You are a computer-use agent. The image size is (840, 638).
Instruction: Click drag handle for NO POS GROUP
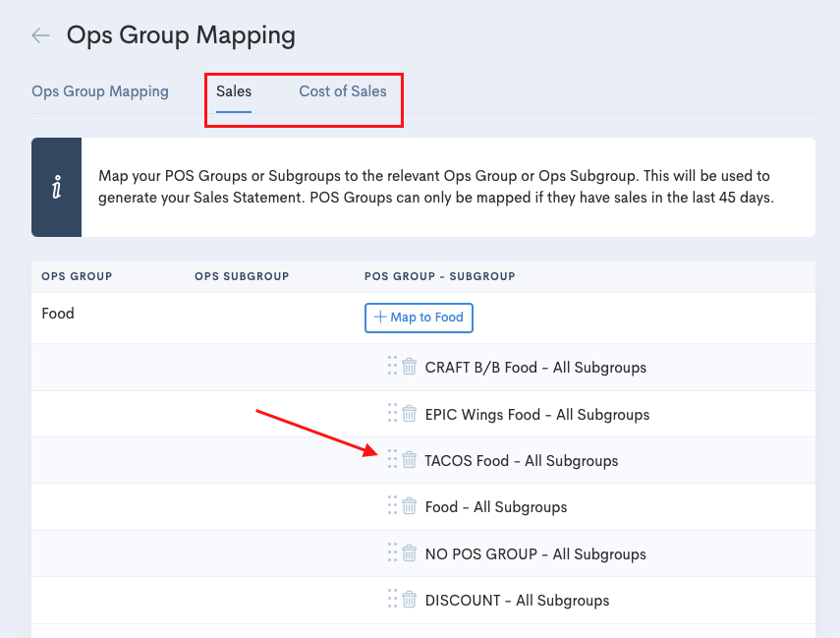tap(392, 552)
